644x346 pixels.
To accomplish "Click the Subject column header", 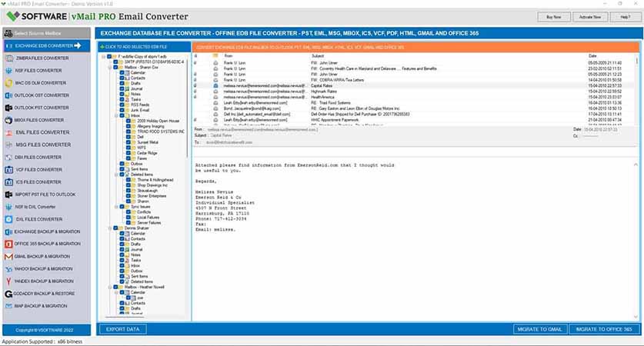I will tap(318, 56).
